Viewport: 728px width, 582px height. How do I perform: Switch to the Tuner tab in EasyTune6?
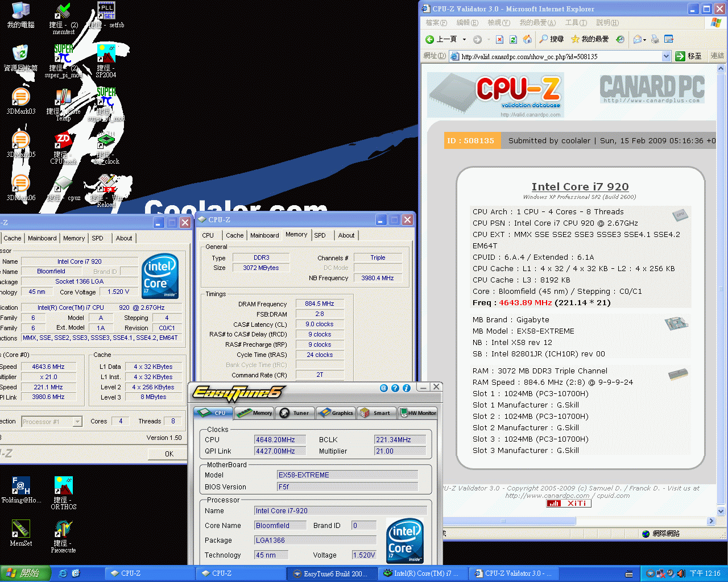295,413
